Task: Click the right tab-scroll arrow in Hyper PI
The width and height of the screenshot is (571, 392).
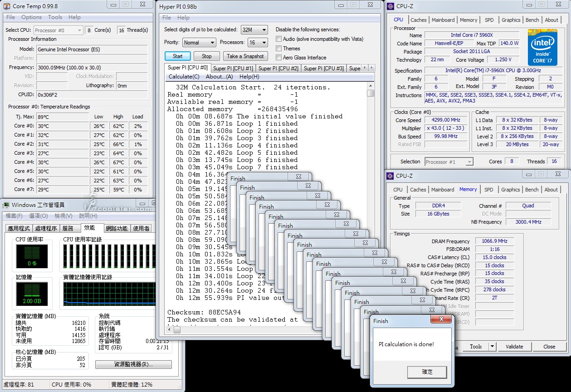Action: pos(372,68)
